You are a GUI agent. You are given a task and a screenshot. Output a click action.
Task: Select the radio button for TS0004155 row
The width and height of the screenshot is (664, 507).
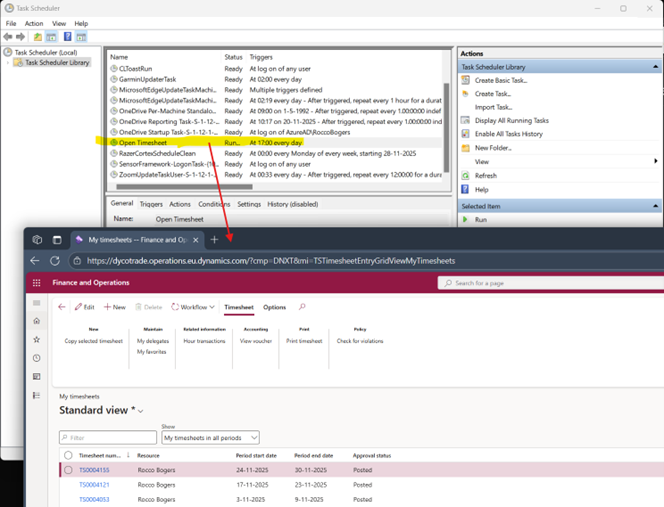(x=68, y=469)
